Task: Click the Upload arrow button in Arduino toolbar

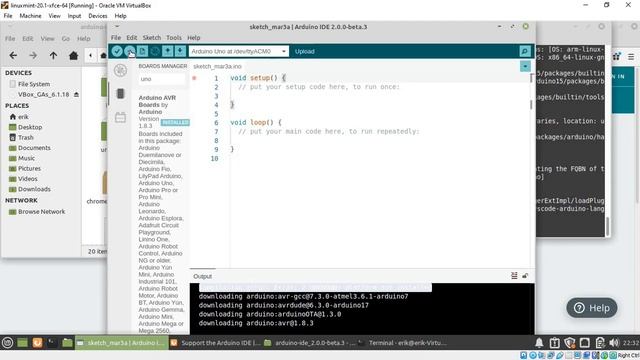Action: (129, 51)
